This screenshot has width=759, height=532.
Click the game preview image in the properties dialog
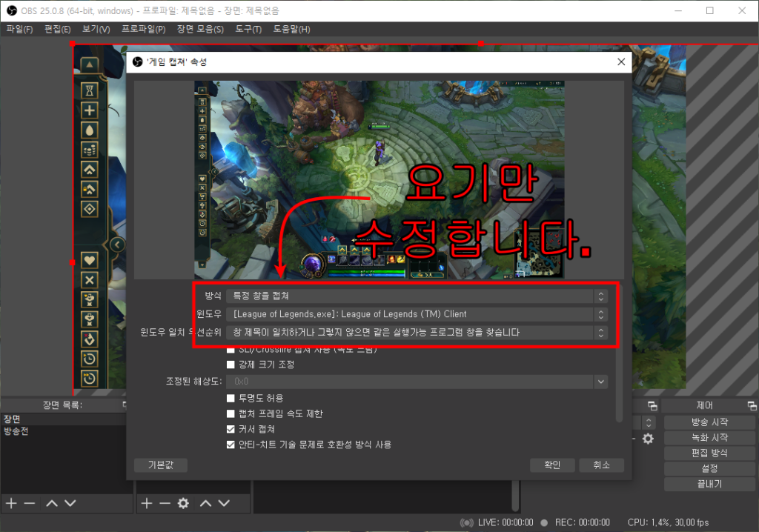tap(379, 179)
